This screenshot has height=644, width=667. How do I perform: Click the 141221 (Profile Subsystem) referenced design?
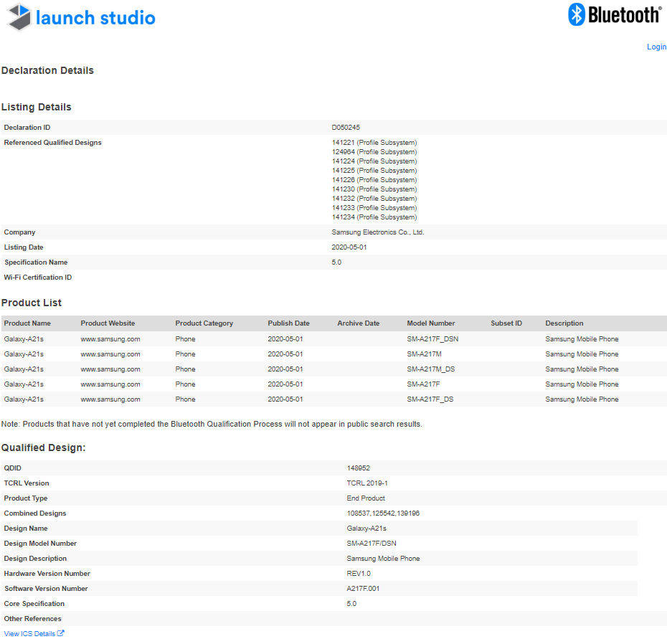click(x=374, y=143)
